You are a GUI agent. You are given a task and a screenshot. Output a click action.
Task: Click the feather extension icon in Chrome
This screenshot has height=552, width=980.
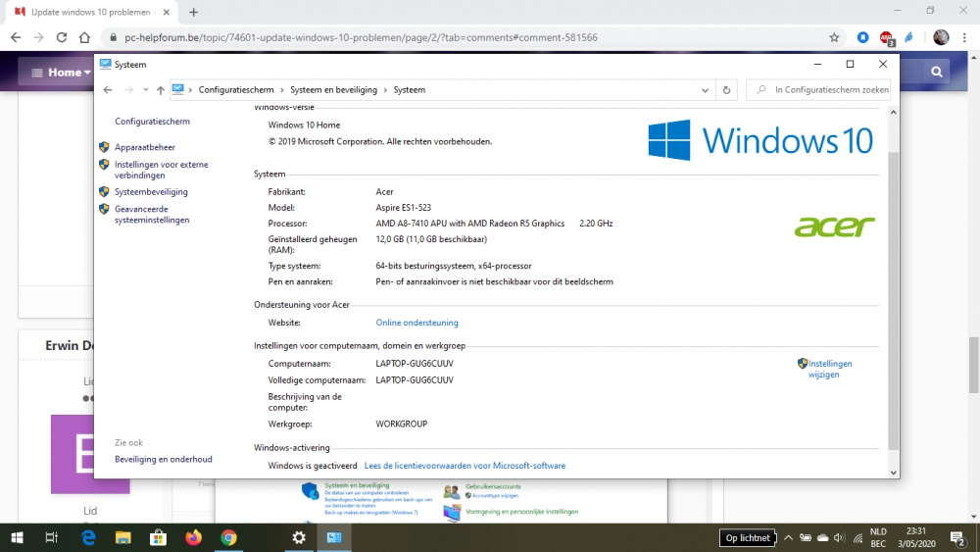coord(909,37)
